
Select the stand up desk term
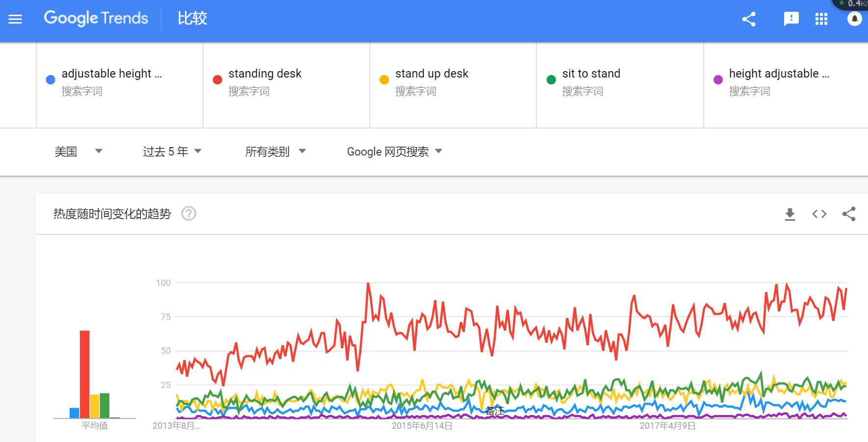tap(432, 74)
